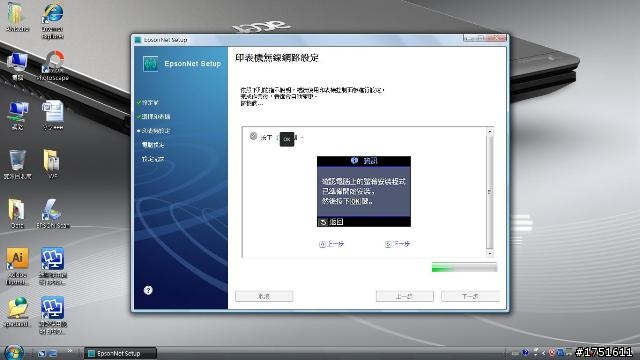Click the previous step link under the printer image
This screenshot has height=360, width=640.
331,244
